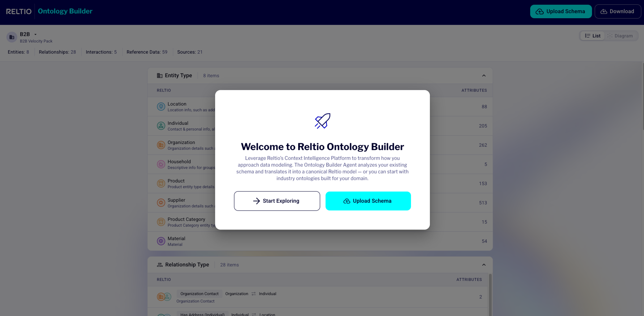This screenshot has width=644, height=316.
Task: Click the Download button in header
Action: [x=617, y=11]
